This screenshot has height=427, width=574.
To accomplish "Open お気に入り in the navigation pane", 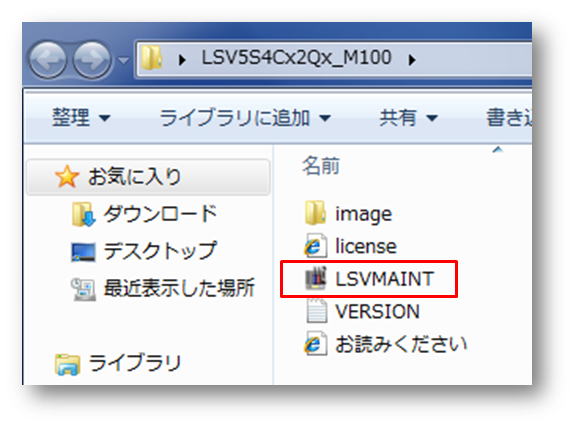I will tap(149, 177).
